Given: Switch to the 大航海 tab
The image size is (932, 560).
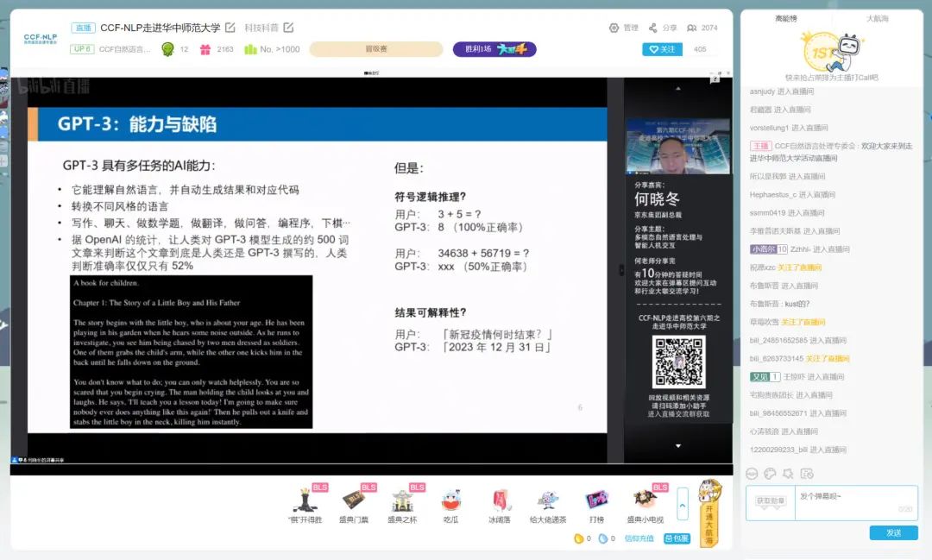Looking at the screenshot, I should 878,18.
